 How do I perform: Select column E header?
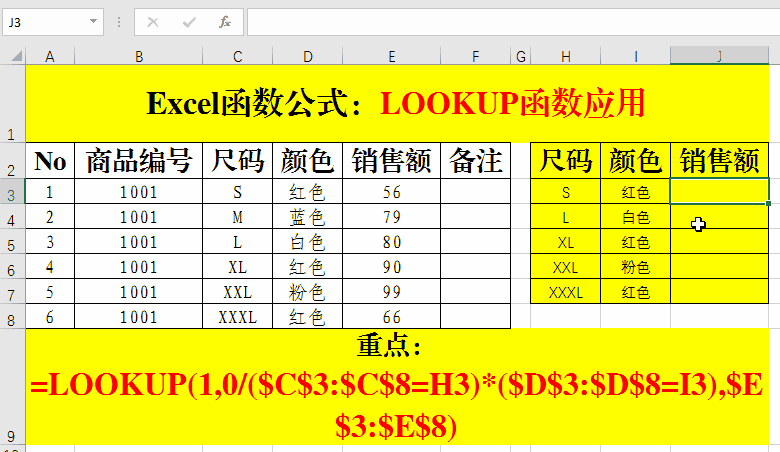click(x=392, y=56)
